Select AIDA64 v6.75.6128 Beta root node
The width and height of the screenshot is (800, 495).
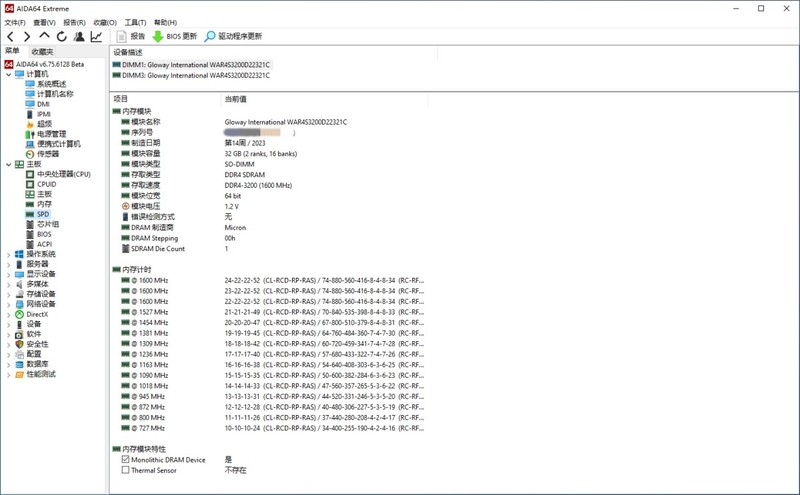point(44,64)
